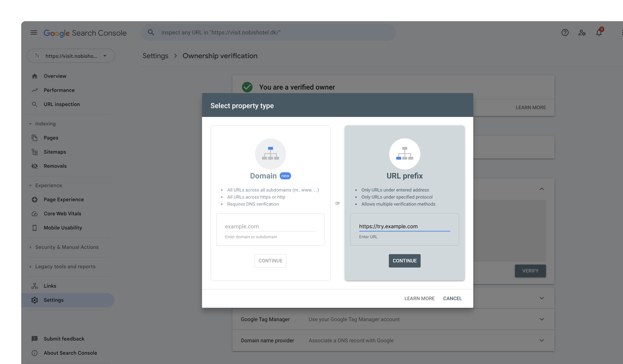Click the About Search Console info icon
The width and height of the screenshot is (623, 364).
pyautogui.click(x=35, y=353)
